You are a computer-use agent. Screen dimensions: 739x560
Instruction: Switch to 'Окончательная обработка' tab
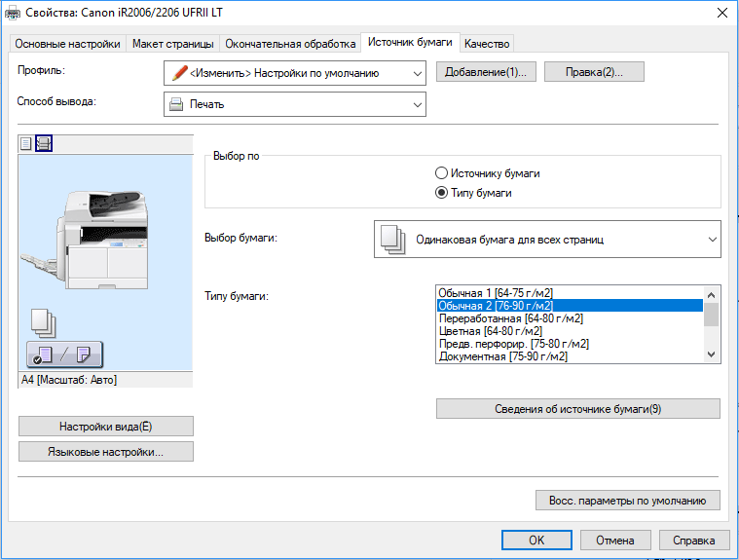(290, 44)
